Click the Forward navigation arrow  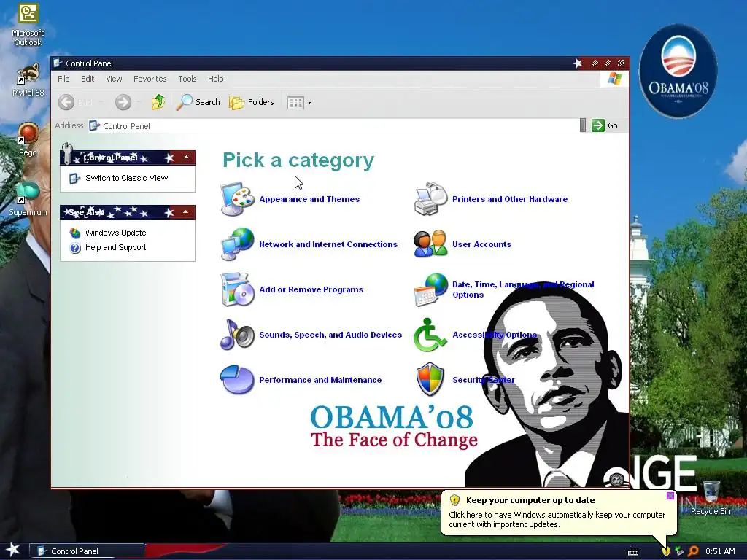coord(123,102)
